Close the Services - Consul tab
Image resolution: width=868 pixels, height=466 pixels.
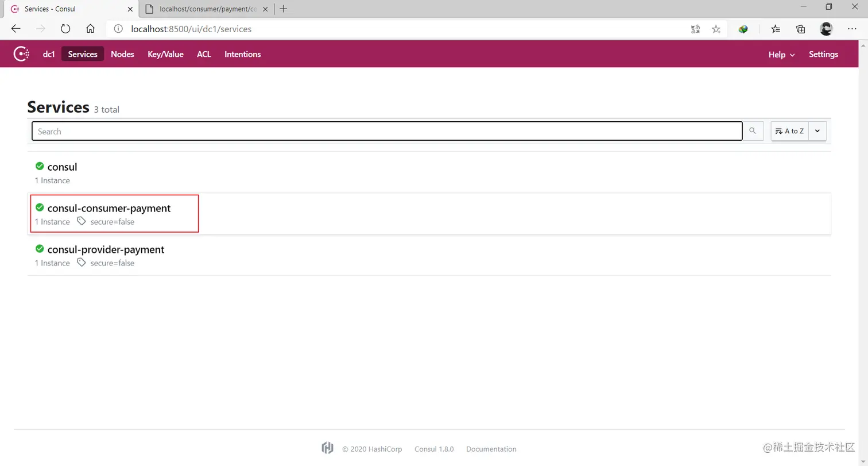click(130, 9)
